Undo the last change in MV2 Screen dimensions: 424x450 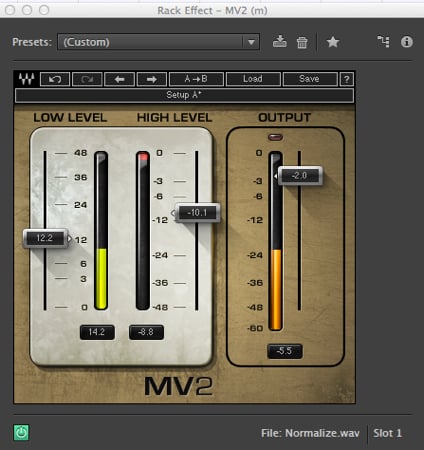pyautogui.click(x=55, y=79)
